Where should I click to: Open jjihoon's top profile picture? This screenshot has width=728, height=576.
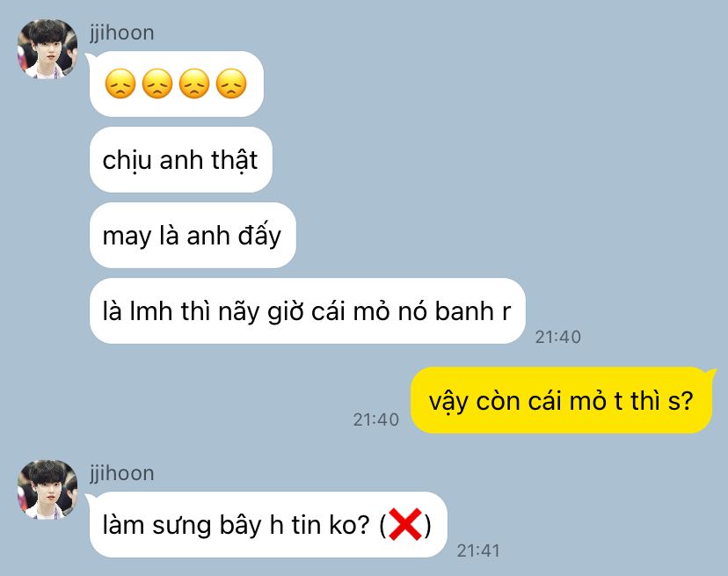47,48
